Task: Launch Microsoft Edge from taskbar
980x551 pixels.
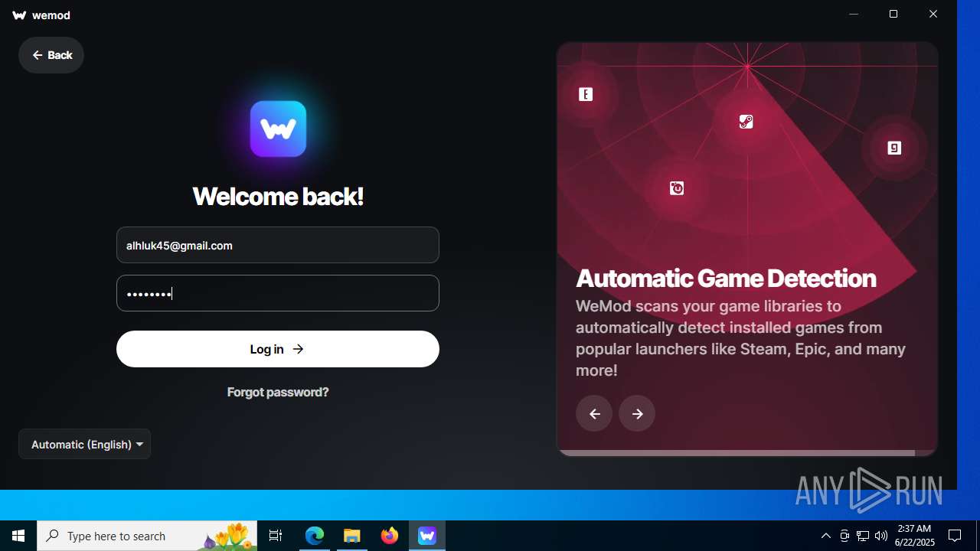Action: (x=315, y=536)
